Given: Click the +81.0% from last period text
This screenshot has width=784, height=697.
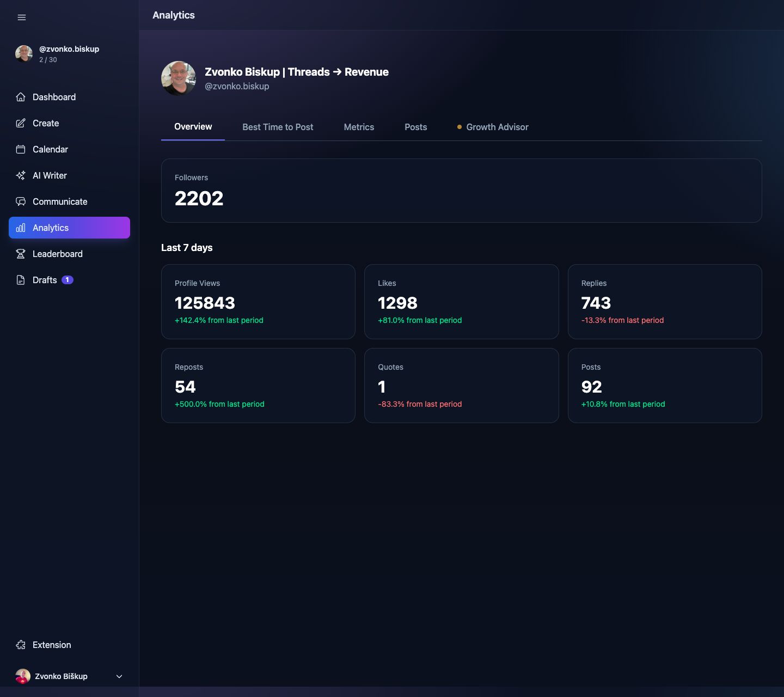Looking at the screenshot, I should tap(420, 320).
